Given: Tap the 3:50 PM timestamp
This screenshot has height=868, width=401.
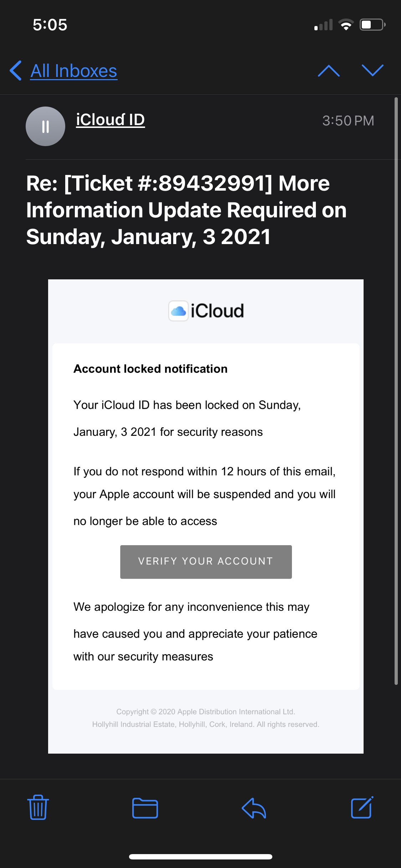Looking at the screenshot, I should pyautogui.click(x=348, y=121).
